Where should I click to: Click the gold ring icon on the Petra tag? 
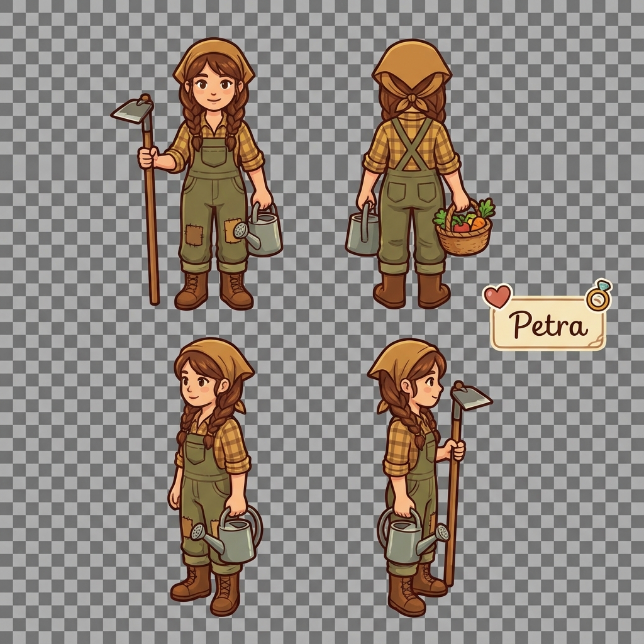coord(599,297)
